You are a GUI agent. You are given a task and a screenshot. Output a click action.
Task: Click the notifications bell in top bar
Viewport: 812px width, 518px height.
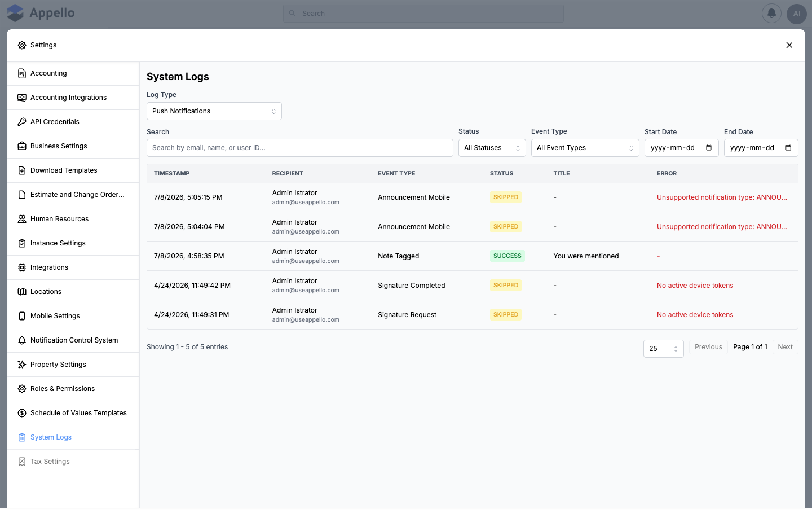tap(771, 14)
